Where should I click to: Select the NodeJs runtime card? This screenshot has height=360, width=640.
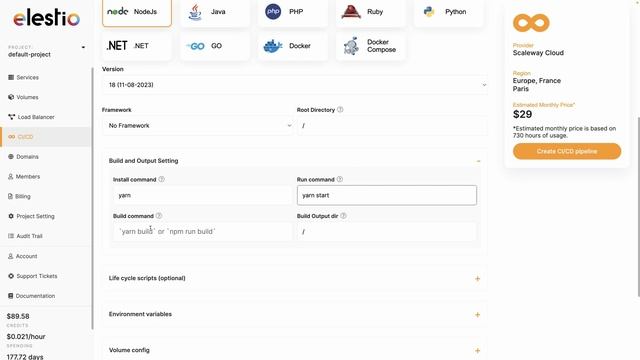[137, 12]
